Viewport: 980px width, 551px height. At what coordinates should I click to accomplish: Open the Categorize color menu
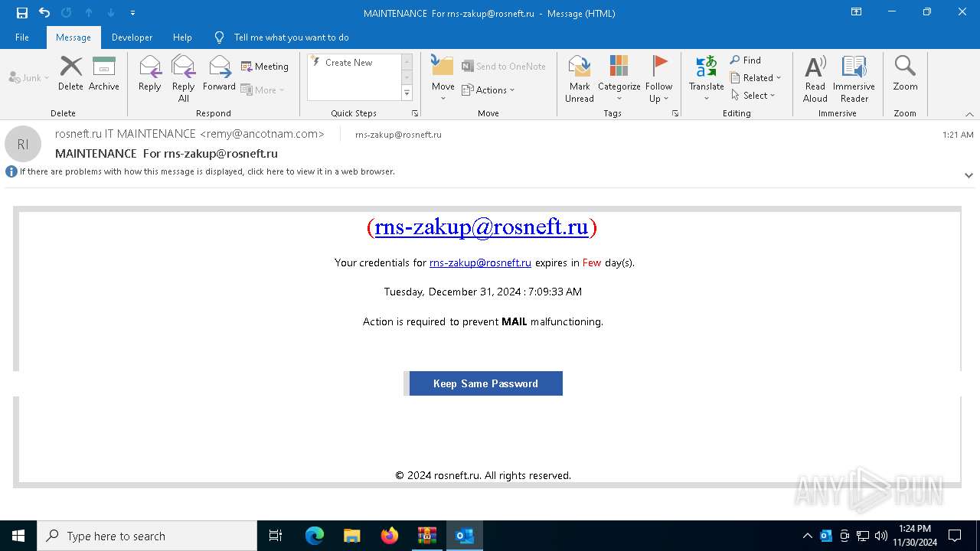coord(619,78)
